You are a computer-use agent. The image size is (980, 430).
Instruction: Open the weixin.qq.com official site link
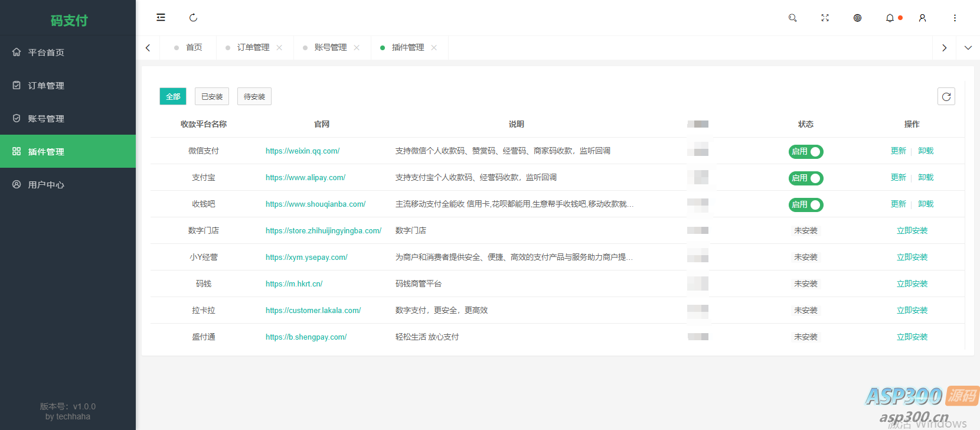(x=302, y=151)
